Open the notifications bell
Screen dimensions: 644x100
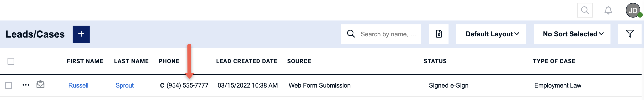coord(608,10)
